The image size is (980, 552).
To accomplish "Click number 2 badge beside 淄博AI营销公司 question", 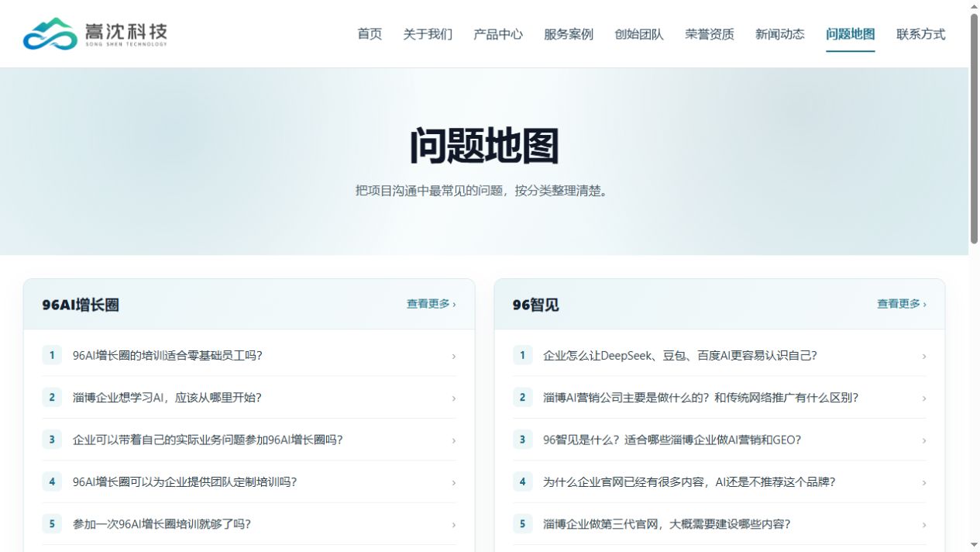I will tap(522, 398).
